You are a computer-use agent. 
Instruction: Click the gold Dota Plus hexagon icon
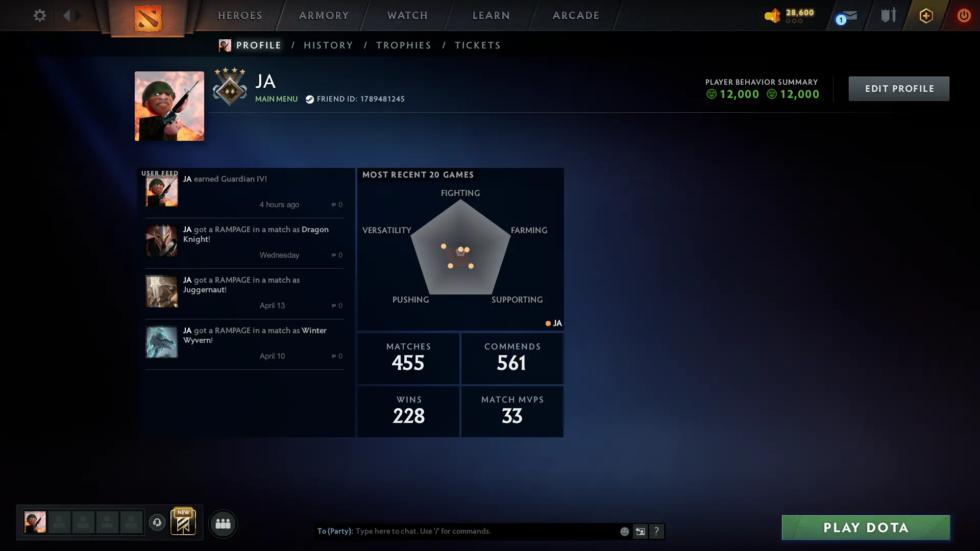pyautogui.click(x=926, y=15)
